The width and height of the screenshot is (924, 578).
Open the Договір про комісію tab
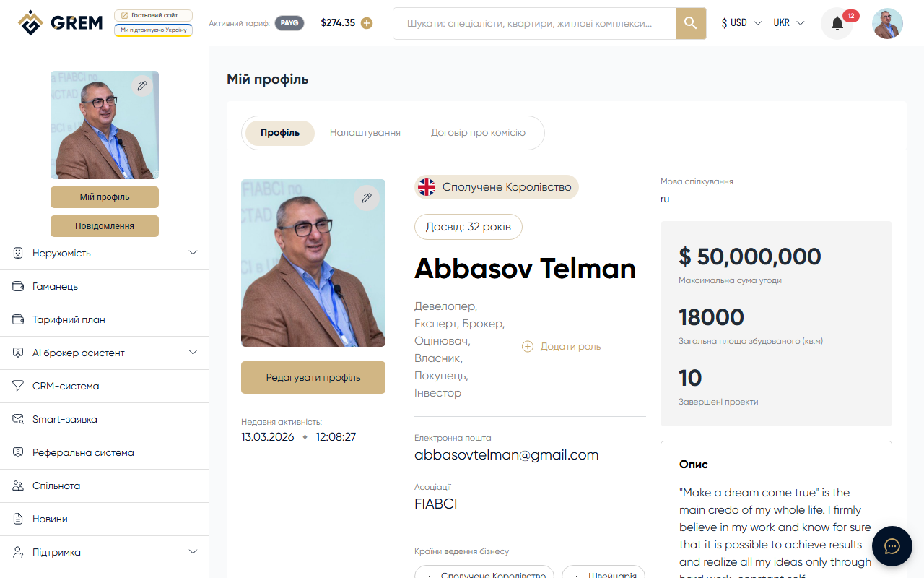[x=479, y=133]
